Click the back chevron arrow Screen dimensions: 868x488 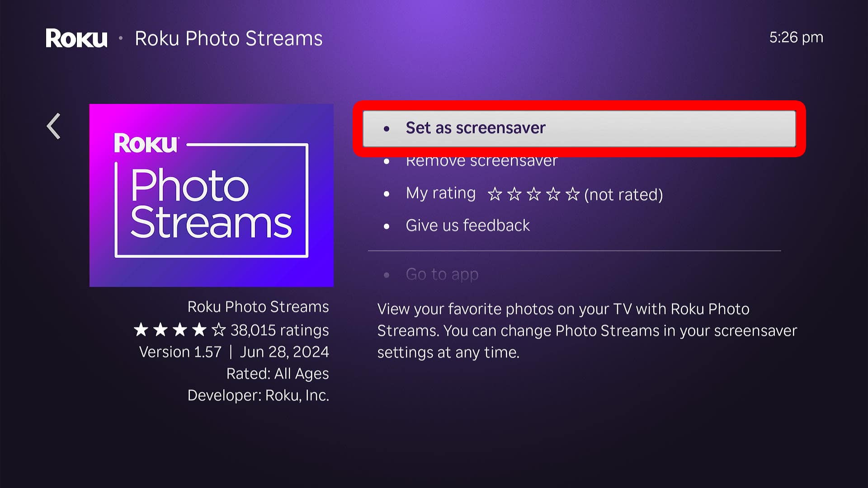54,126
